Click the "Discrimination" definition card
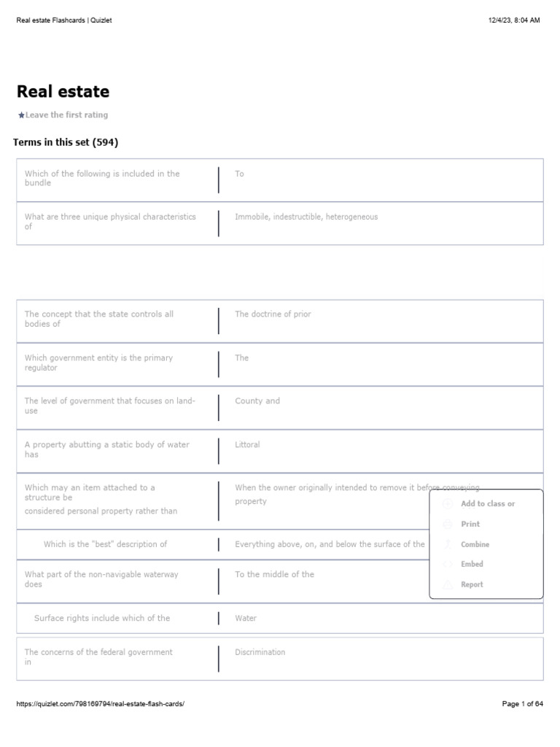Image resolution: width=560 pixels, height=747 pixels. 260,653
